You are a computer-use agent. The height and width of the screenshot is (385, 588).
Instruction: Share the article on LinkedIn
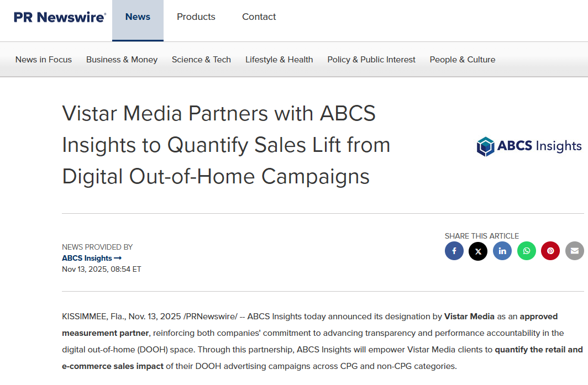[502, 251]
